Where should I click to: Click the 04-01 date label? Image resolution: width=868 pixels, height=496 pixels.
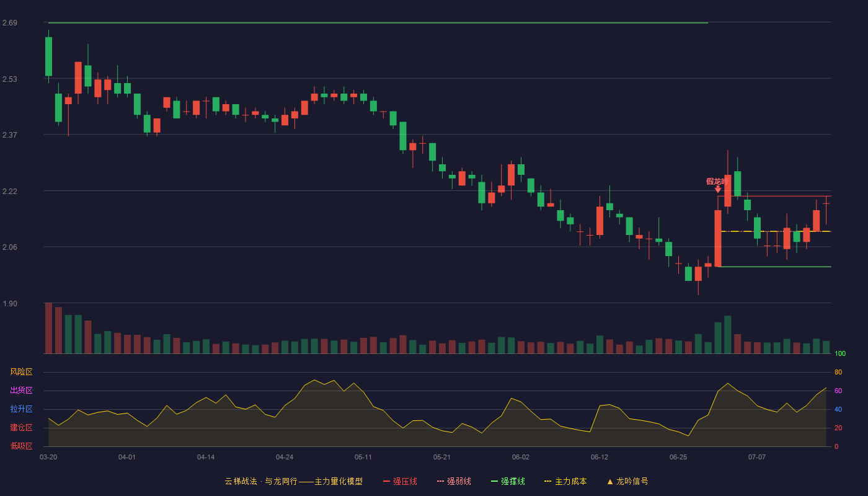point(127,457)
